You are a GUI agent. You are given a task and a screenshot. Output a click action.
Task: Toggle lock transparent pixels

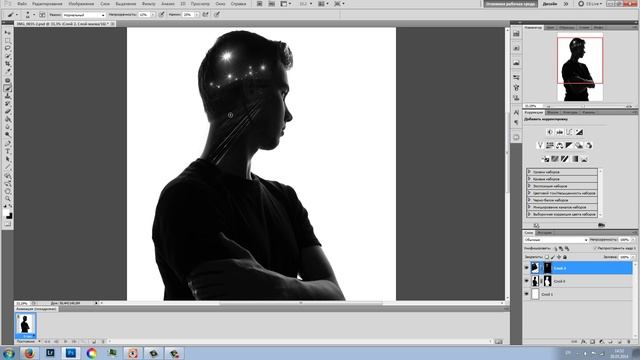(547, 257)
